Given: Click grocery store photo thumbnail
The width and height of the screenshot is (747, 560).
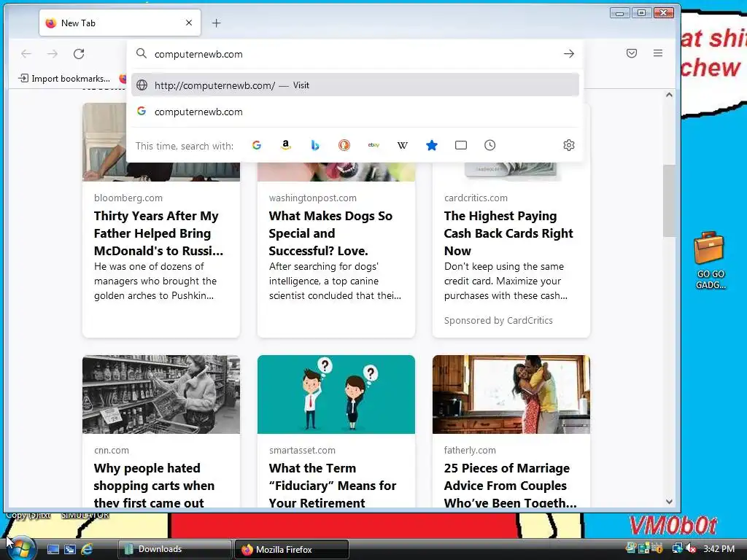Looking at the screenshot, I should [161, 394].
